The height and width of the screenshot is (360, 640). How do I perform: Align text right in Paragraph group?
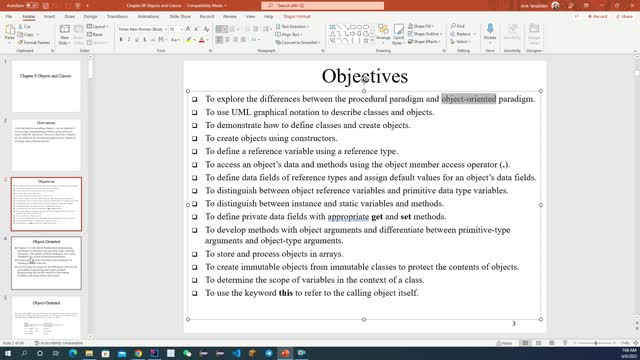coord(236,40)
